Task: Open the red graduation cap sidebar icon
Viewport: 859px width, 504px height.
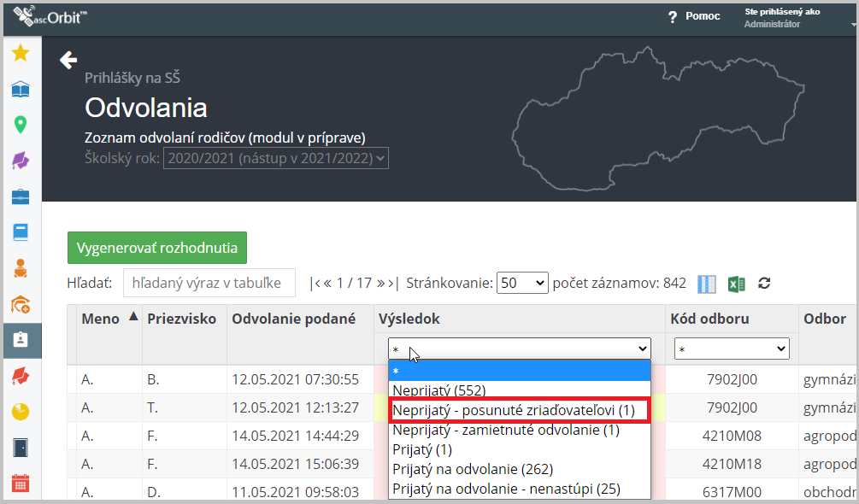Action: [x=21, y=376]
